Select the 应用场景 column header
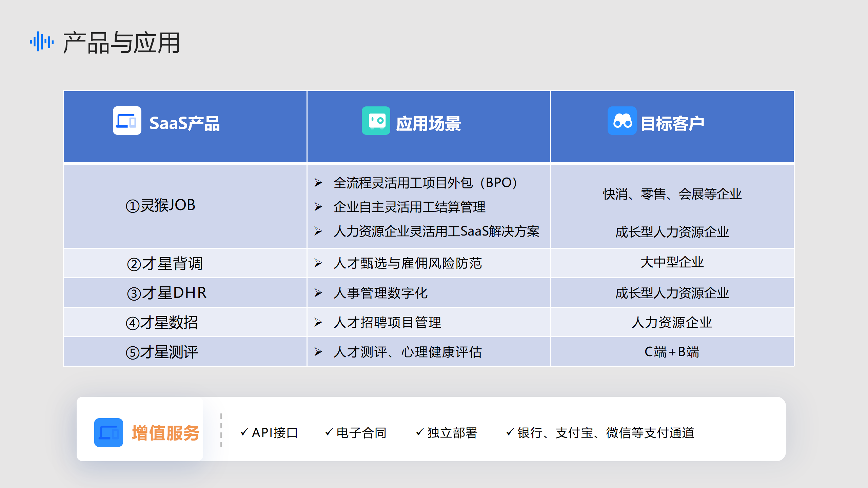The image size is (868, 488). click(x=429, y=123)
